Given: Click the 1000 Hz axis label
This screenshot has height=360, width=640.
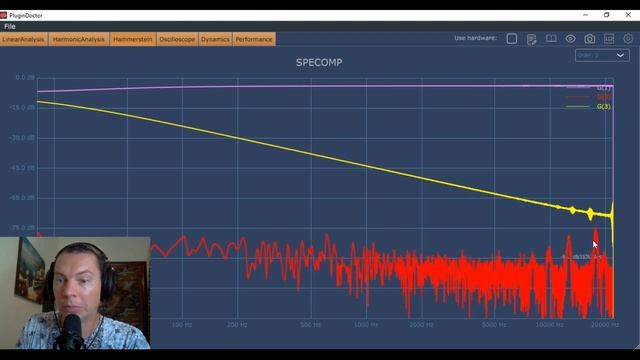Looking at the screenshot, I should pyautogui.click(x=366, y=325).
